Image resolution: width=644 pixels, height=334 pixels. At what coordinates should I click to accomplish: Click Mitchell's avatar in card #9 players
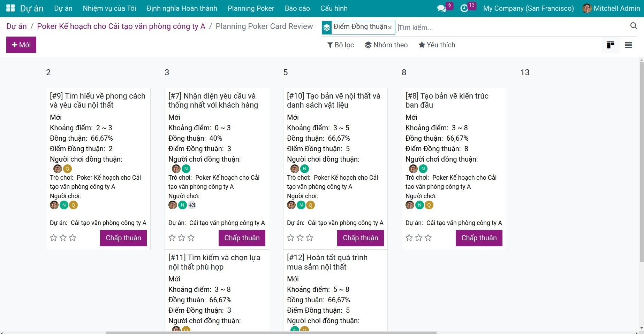tap(54, 205)
